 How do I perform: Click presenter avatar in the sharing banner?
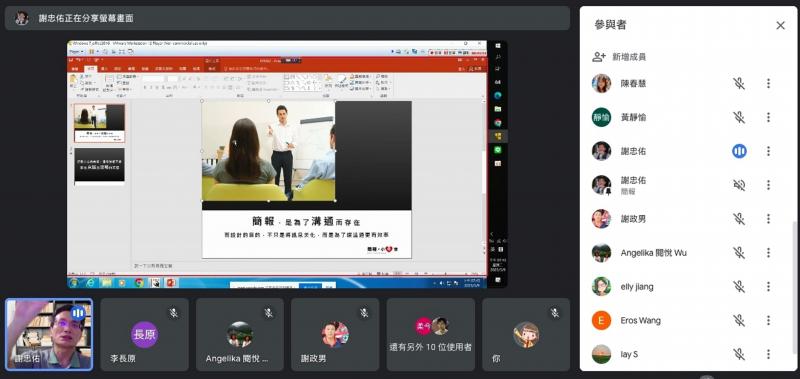click(x=21, y=18)
